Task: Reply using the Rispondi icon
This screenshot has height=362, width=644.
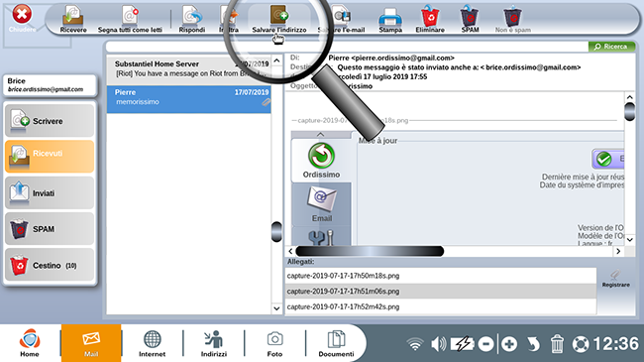Action: pos(192,19)
